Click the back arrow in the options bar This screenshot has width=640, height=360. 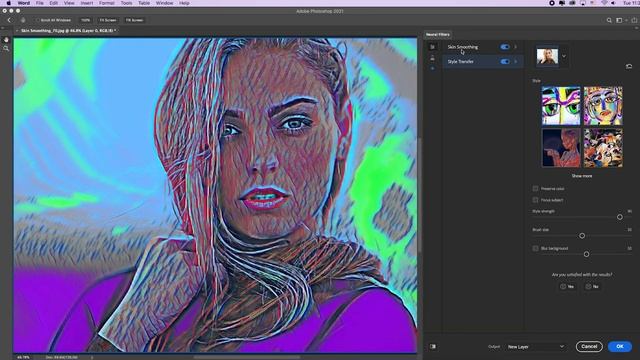pos(9,20)
